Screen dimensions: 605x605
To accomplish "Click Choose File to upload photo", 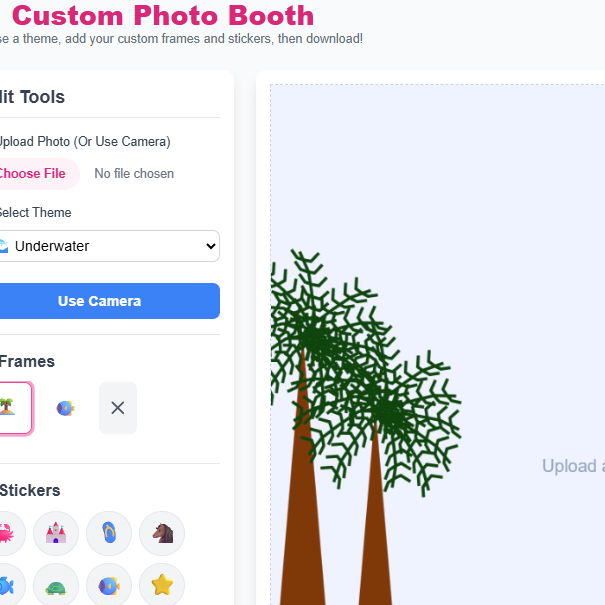I will [x=33, y=174].
